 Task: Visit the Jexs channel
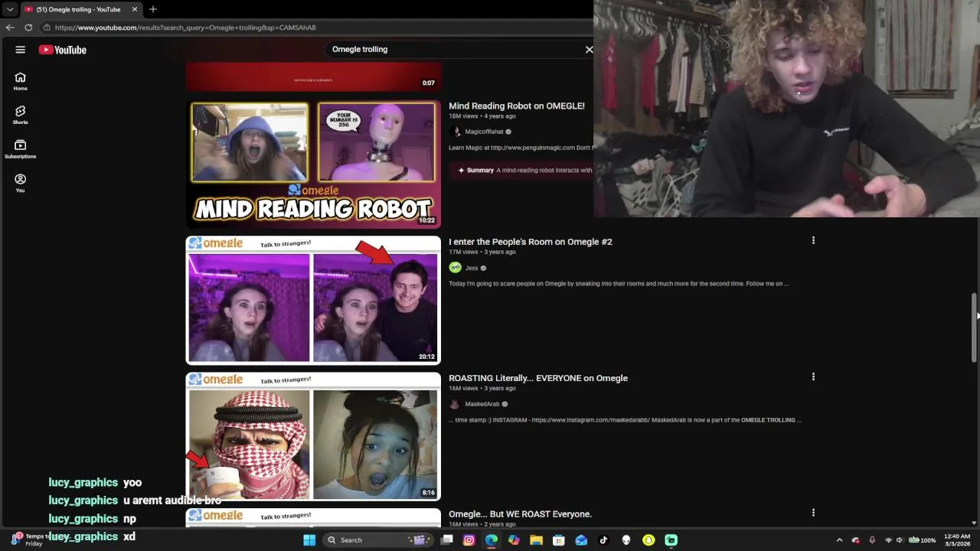[472, 268]
